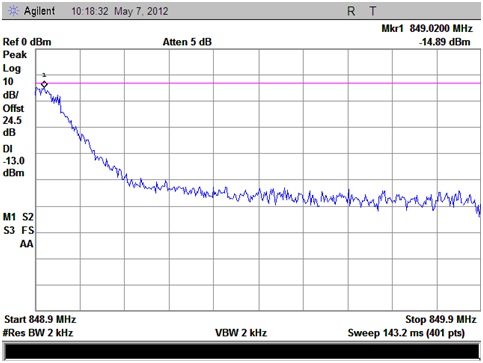Select the marker 1 diamond on trace
483x363 pixels.
pyautogui.click(x=44, y=84)
